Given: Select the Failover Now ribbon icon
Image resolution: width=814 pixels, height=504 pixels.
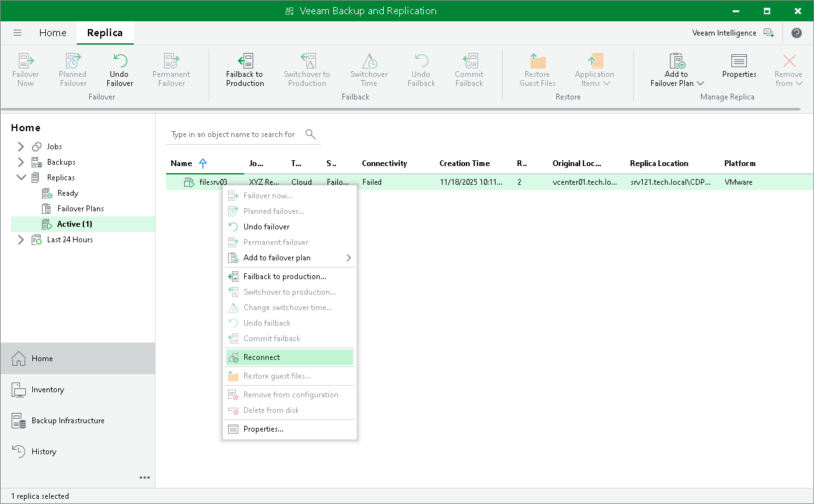Looking at the screenshot, I should [x=25, y=68].
